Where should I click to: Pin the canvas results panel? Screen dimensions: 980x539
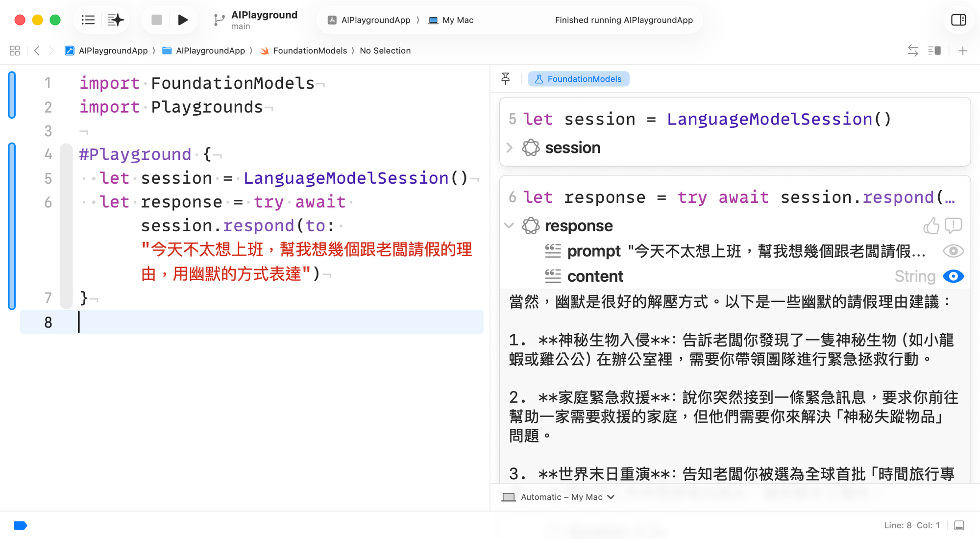506,78
